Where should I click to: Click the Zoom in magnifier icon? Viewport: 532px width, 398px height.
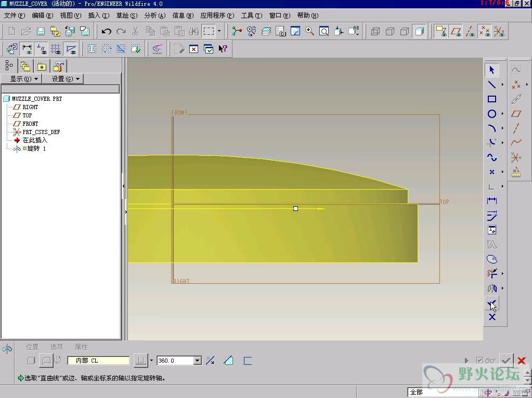point(309,32)
